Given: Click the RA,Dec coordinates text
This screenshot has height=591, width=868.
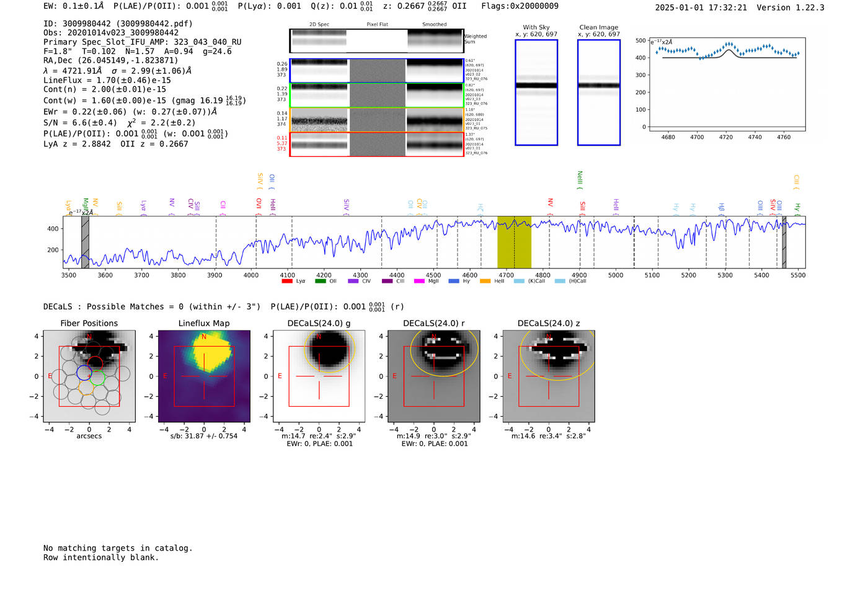Looking at the screenshot, I should click(x=111, y=61).
